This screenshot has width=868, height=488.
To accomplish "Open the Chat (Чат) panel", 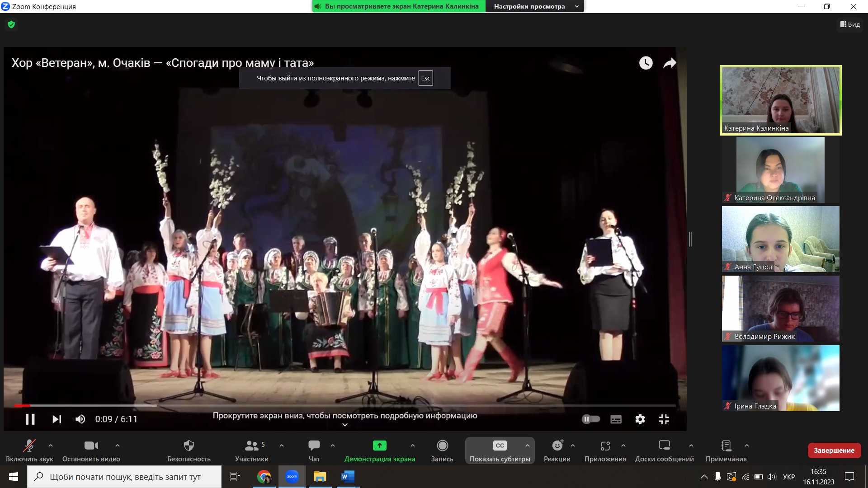I will 314,446.
